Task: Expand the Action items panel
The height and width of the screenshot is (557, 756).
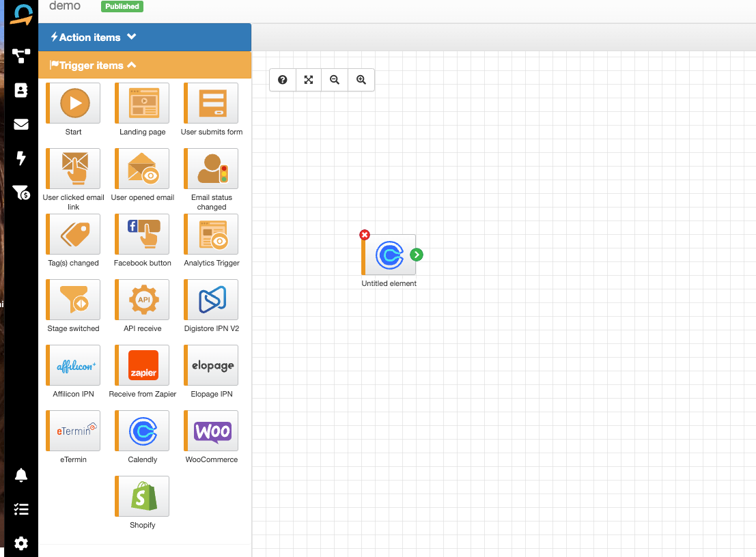Action: 94,38
